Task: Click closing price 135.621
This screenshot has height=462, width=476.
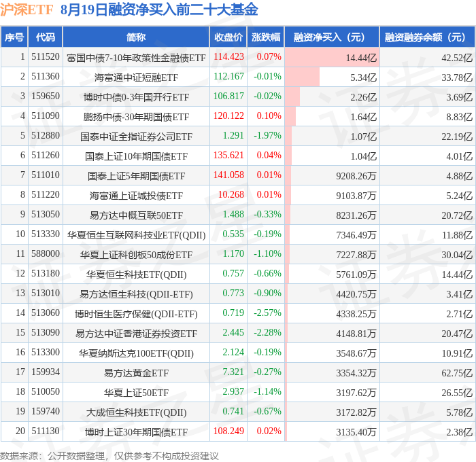Action: click(x=228, y=156)
